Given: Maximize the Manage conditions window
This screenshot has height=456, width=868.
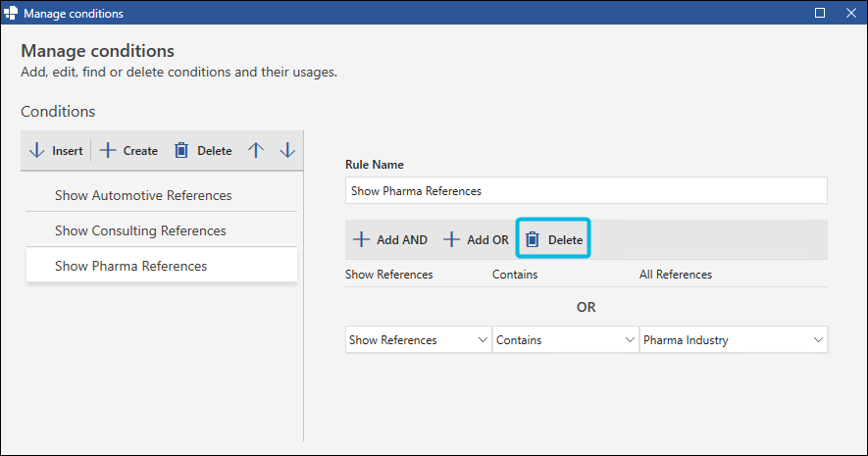Looking at the screenshot, I should [x=820, y=13].
